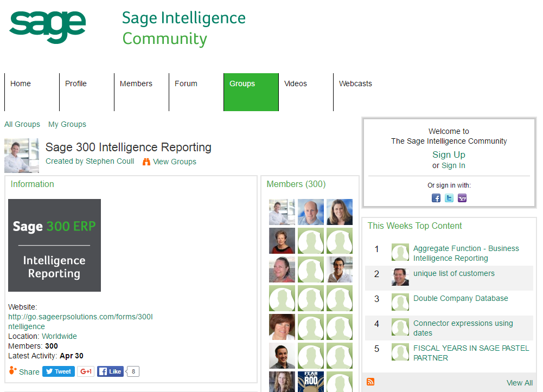The image size is (543, 392).
Task: Click the Members (300) heading
Action: (x=296, y=184)
